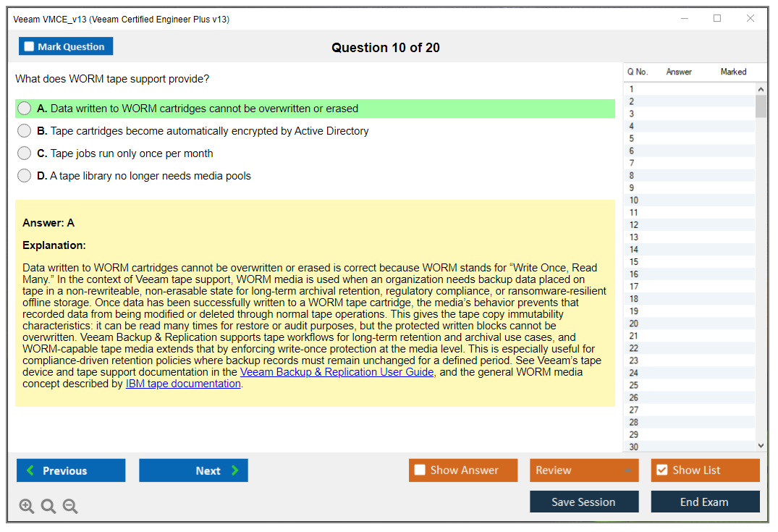Select question 5 in the list
Image resolution: width=778 pixels, height=532 pixels.
click(x=689, y=138)
